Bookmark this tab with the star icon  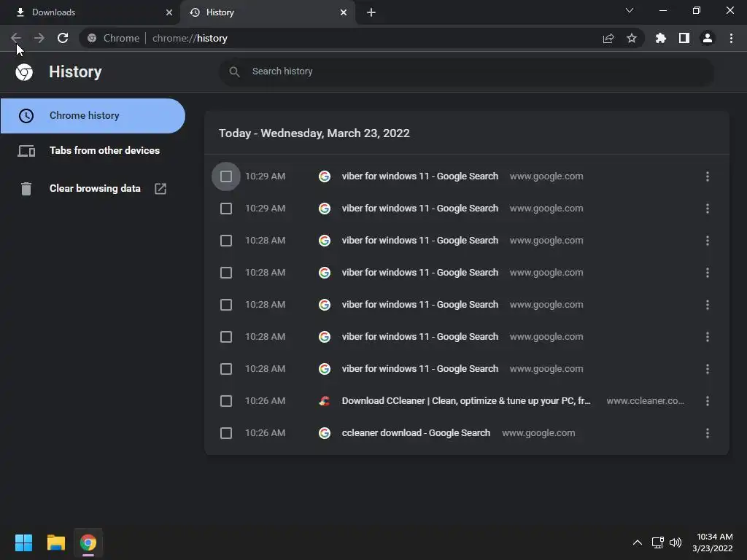[x=632, y=38]
